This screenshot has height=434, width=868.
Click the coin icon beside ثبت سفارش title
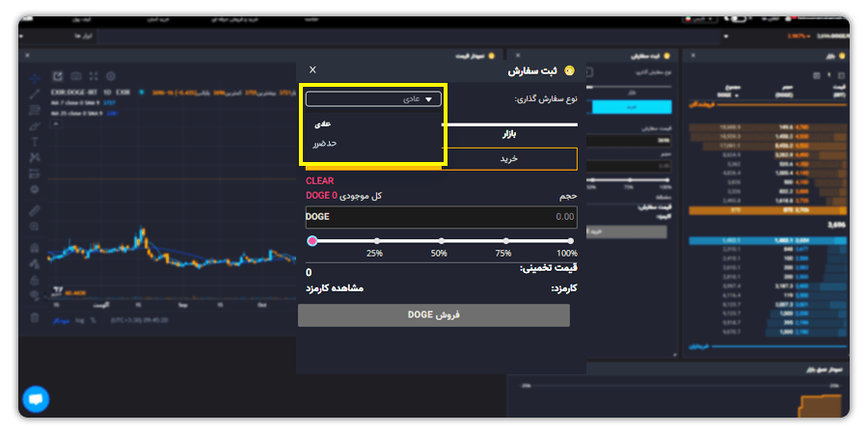(x=568, y=70)
